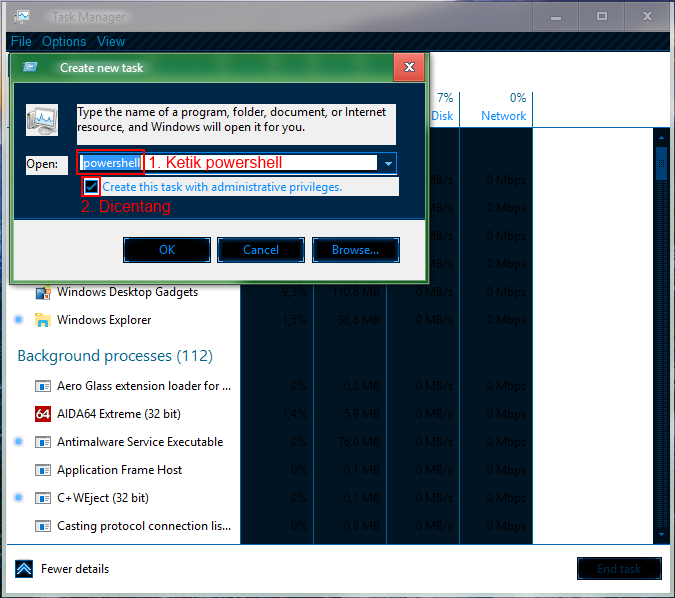
Task: Select the AIDA64 Extreme (32 bit) name
Action: coord(119,414)
